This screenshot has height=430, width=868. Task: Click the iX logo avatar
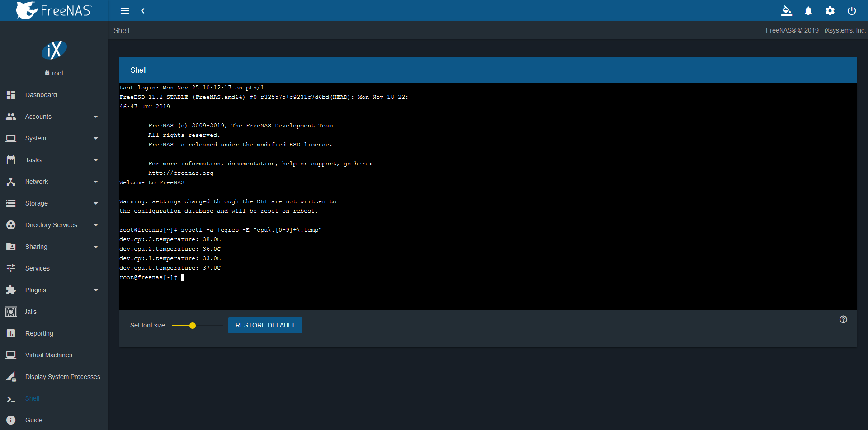click(54, 50)
